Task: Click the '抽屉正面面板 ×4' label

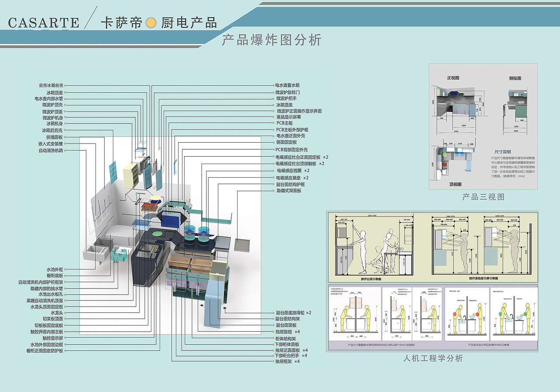Action: click(x=291, y=350)
